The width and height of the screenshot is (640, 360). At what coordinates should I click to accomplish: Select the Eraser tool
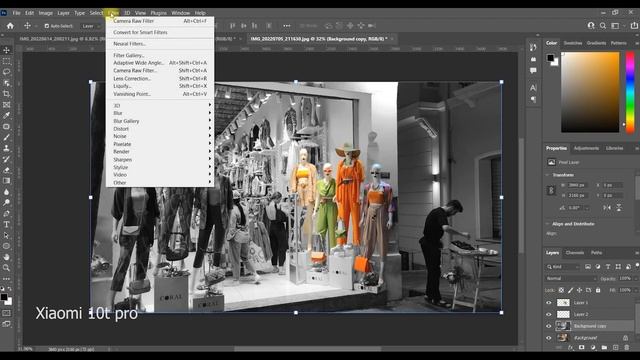tap(7, 170)
